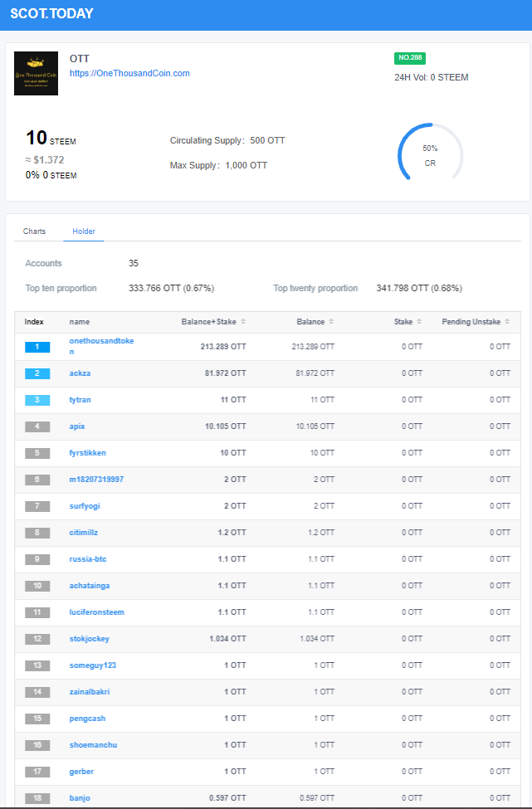
Task: Click the rank 1 index badge
Action: [37, 347]
